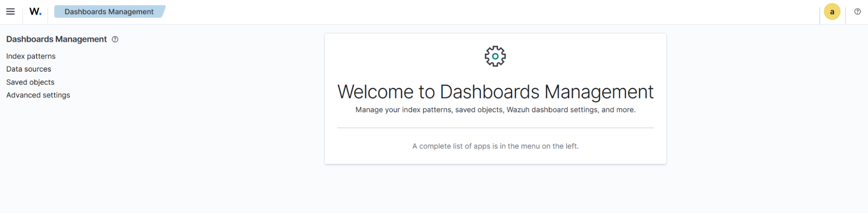This screenshot has height=213, width=868.
Task: Click 'A complete list of apps' footer text
Action: [495, 147]
